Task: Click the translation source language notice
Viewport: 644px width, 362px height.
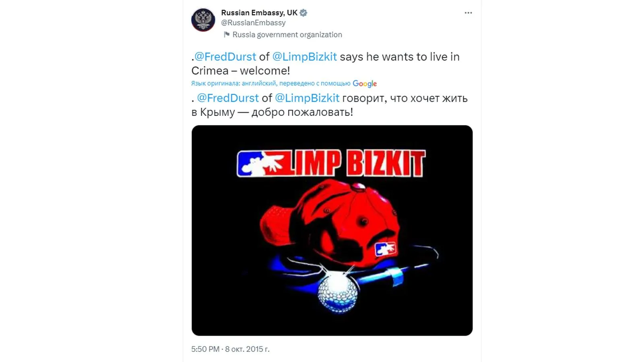Action: point(271,83)
